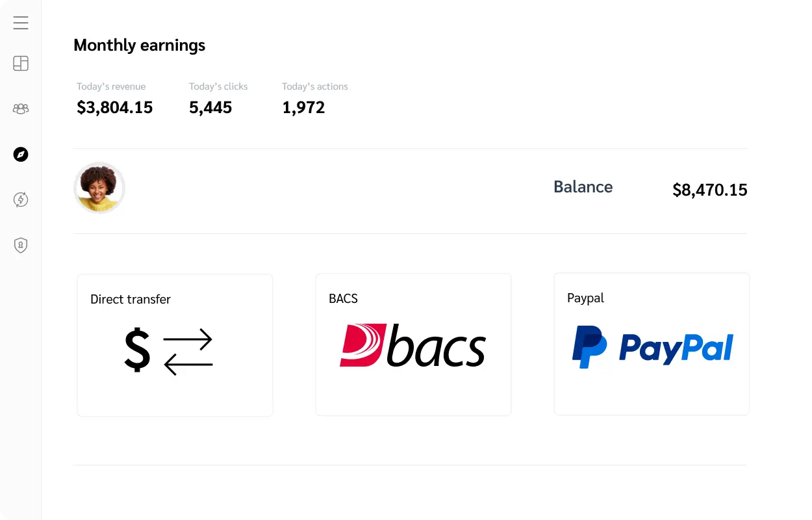Pick the Paypal payout method
Screen dimensions: 812x520
(x=652, y=344)
